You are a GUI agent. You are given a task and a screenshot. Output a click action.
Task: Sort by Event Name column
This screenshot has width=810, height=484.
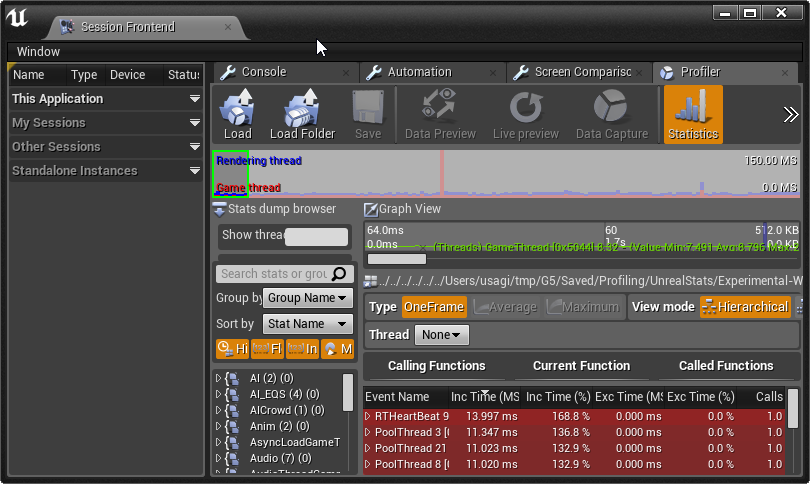click(x=405, y=397)
